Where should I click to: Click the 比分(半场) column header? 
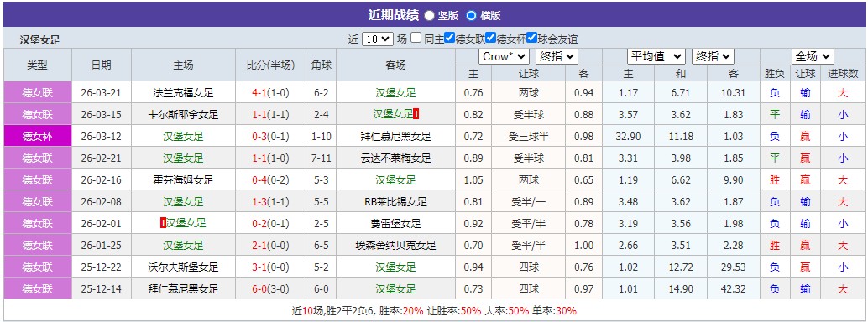click(270, 65)
